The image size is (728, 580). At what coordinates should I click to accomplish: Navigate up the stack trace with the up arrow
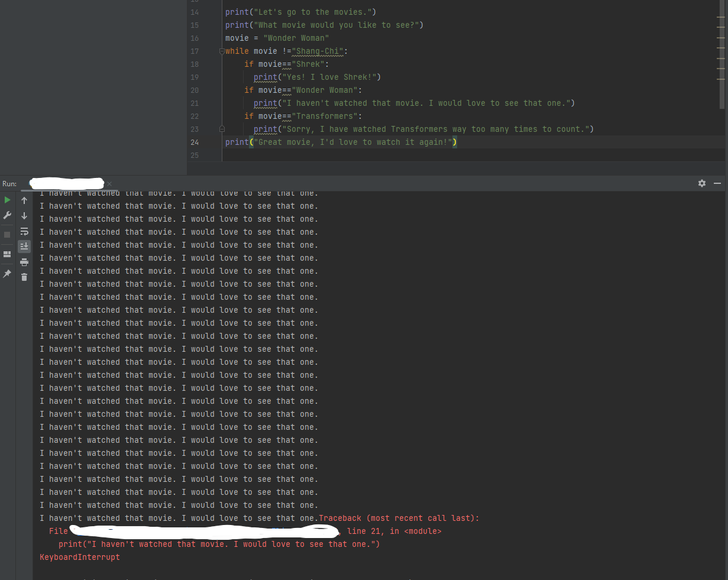coord(24,200)
